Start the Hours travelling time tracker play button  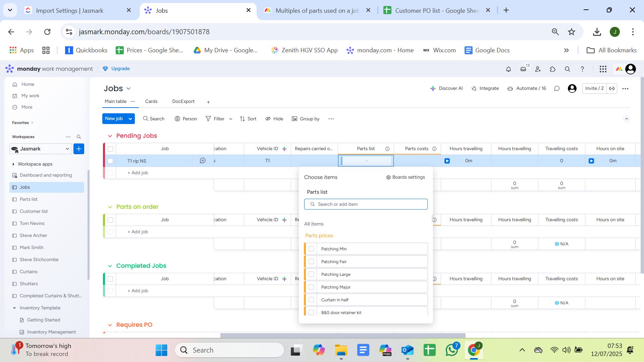point(447,161)
